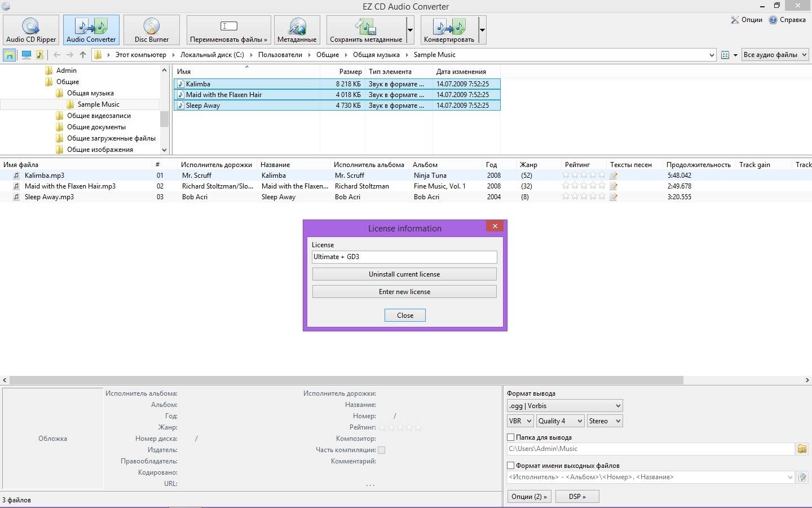The image size is (812, 508).
Task: Open Справка help menu
Action: click(788, 20)
